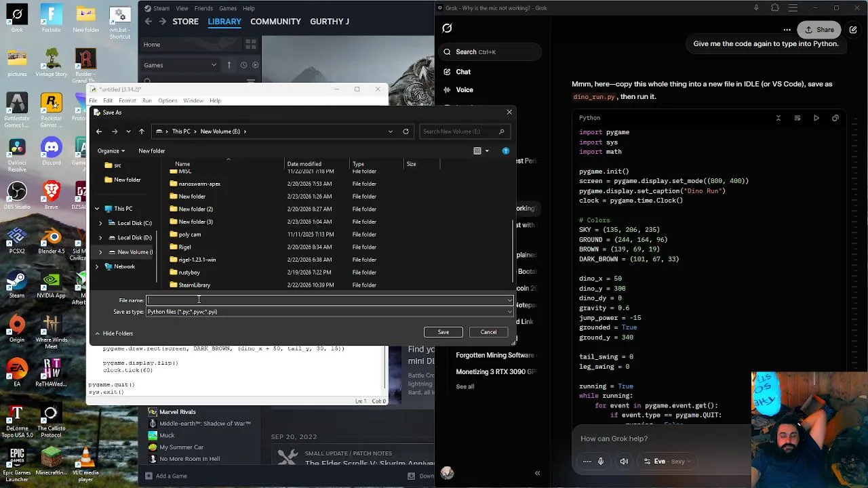Viewport: 868px width, 488px height.
Task: Click Search New Volume (E:) box
Action: click(464, 131)
